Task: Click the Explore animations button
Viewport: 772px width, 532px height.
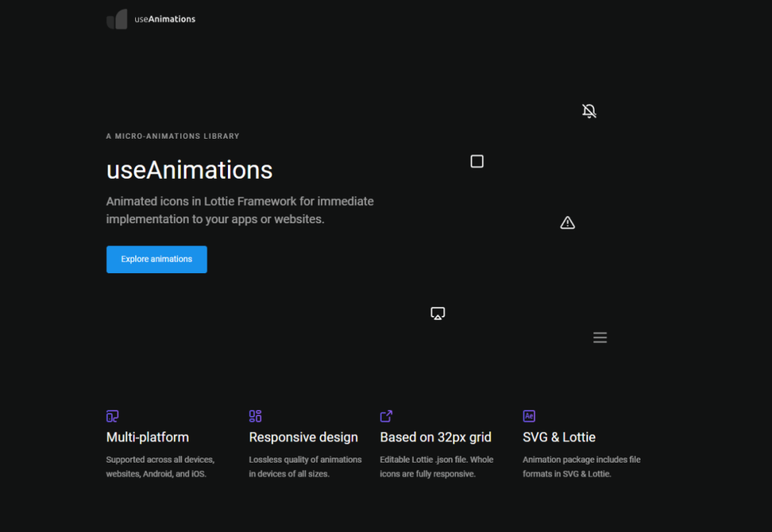Action: click(157, 259)
